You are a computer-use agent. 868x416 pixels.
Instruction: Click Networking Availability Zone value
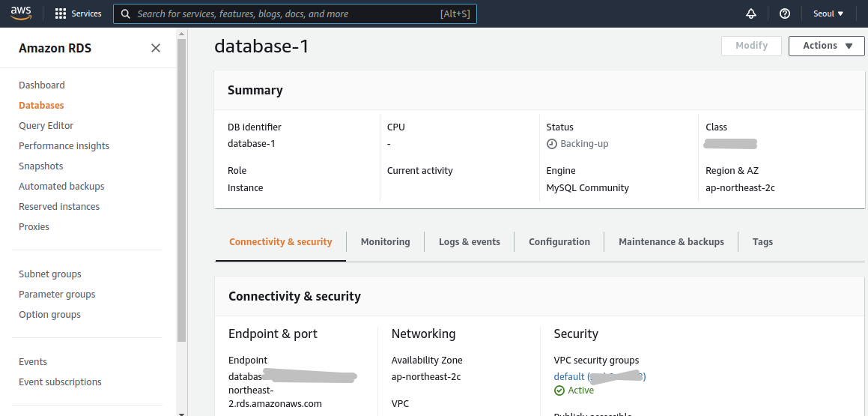tap(426, 377)
